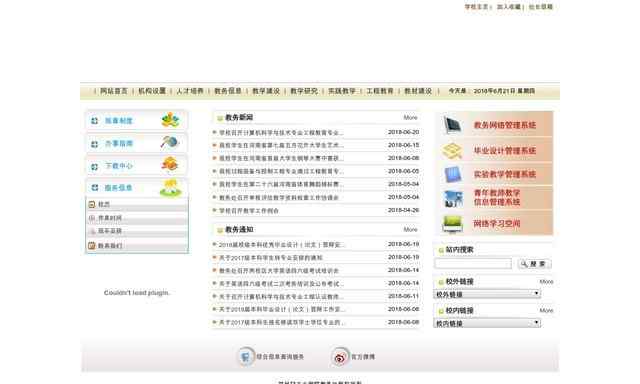Expand the 校内链接 dropdown
The width and height of the screenshot is (640, 384).
coord(487,323)
